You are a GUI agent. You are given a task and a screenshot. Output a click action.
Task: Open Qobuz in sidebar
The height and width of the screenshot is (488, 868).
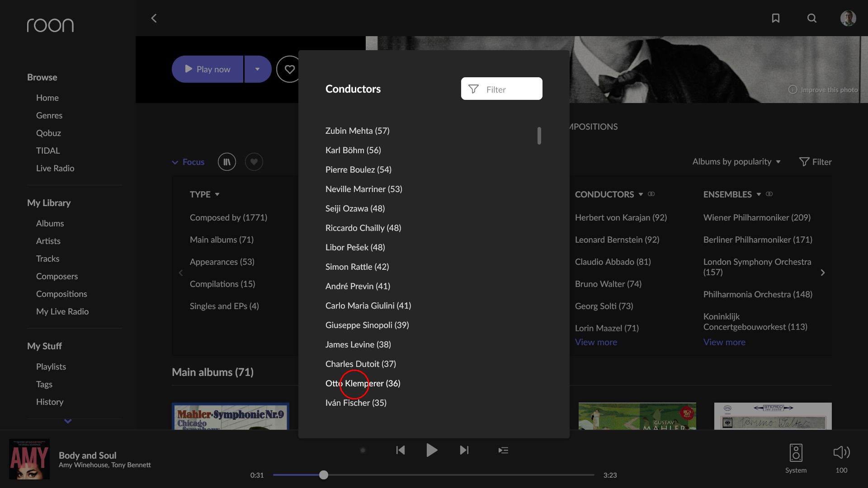[x=48, y=133]
